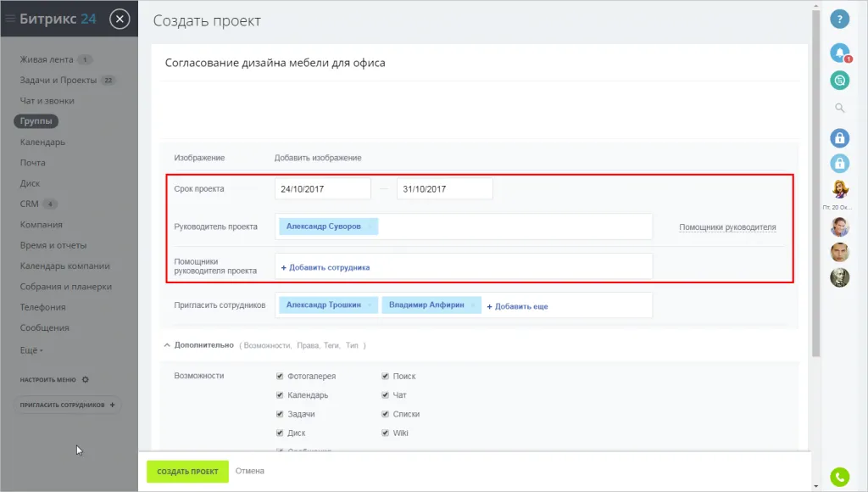Viewport: 868px width, 492px height.
Task: Click the project start date field 24/10/2017
Action: 322,189
